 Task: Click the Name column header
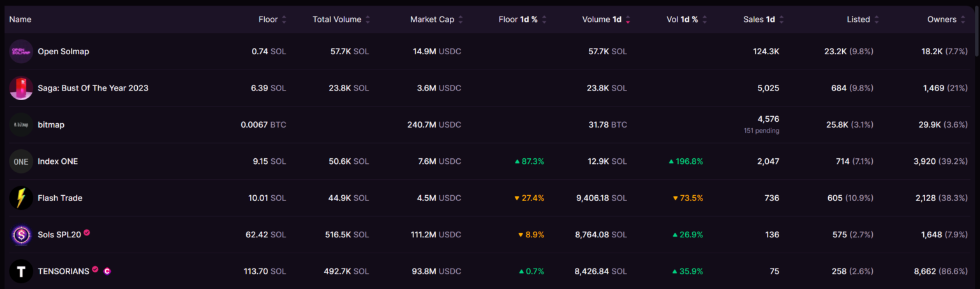pyautogui.click(x=20, y=19)
